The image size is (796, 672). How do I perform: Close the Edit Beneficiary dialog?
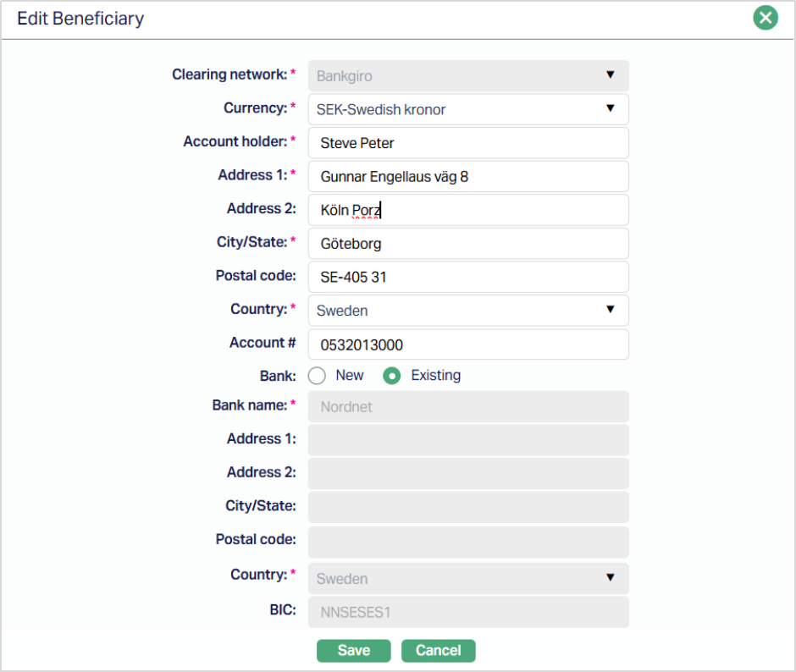click(766, 18)
